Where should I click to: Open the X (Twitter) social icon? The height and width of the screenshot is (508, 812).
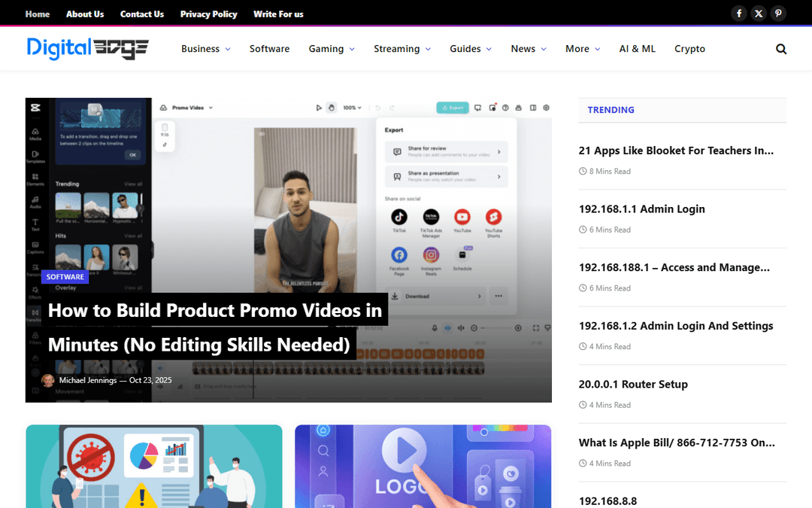759,14
